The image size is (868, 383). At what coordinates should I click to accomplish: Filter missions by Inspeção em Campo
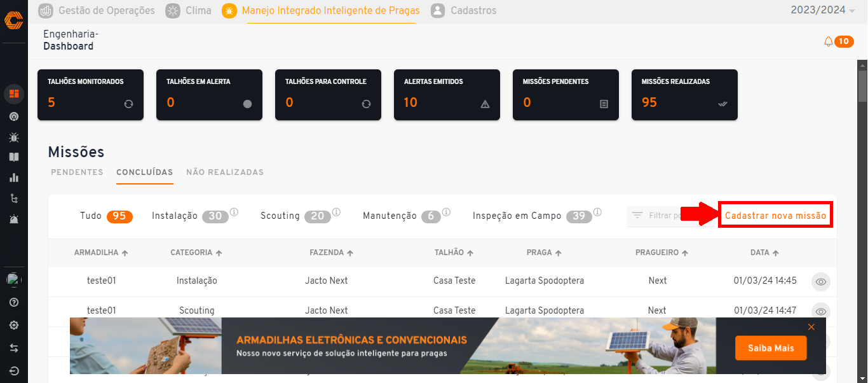tap(532, 216)
